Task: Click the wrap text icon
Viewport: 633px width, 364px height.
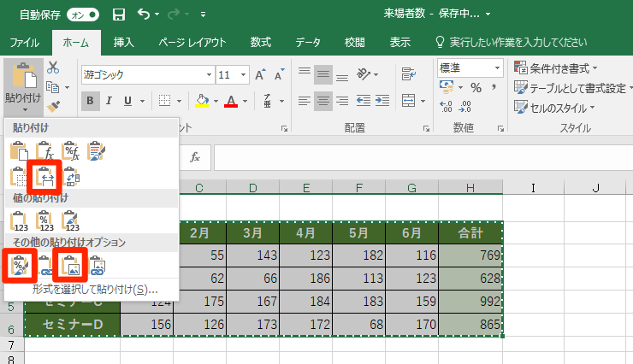Action: (409, 74)
